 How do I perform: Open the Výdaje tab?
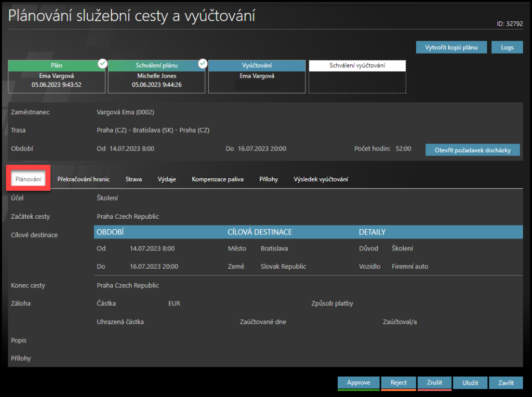click(x=167, y=179)
